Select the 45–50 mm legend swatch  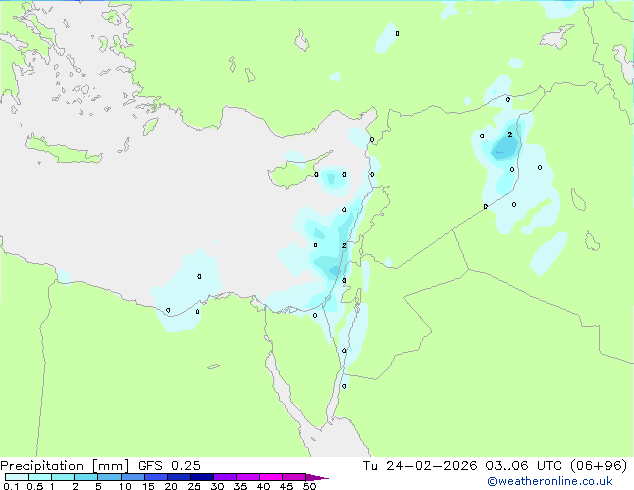pyautogui.click(x=294, y=477)
